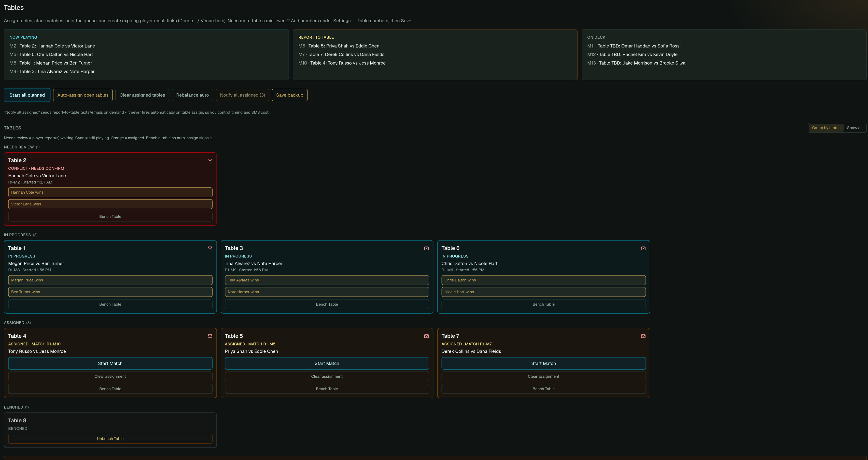This screenshot has width=868, height=460.
Task: Click the envelope icon on Table 3 card
Action: [426, 248]
